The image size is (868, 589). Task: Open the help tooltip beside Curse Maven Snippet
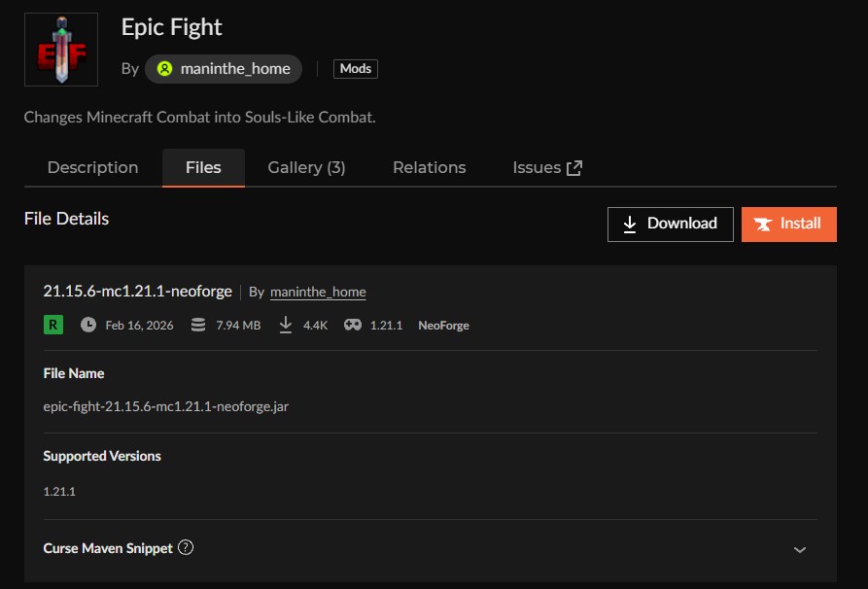pos(185,547)
